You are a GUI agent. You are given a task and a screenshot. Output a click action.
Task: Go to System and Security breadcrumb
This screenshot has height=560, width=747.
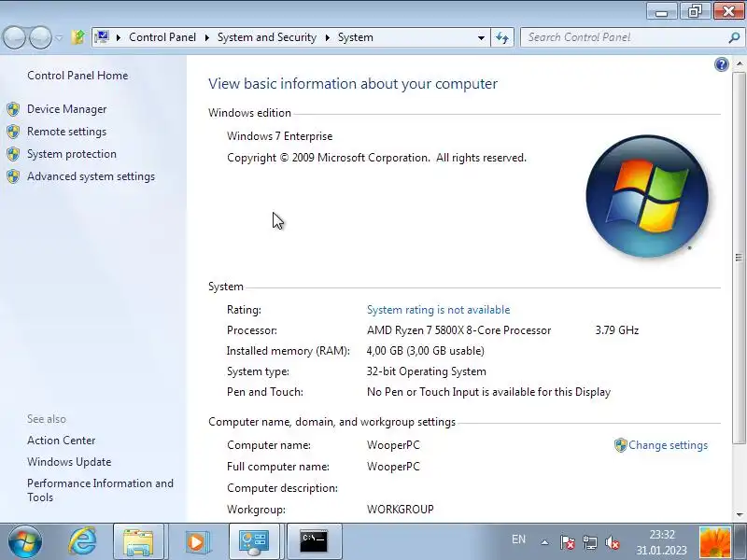pyautogui.click(x=267, y=37)
